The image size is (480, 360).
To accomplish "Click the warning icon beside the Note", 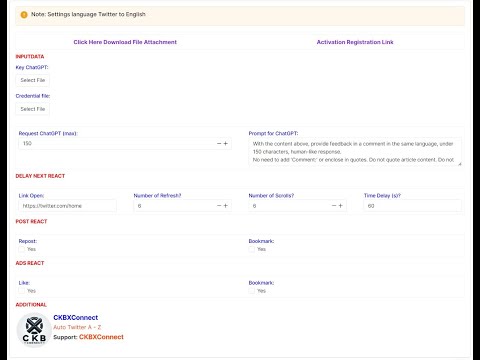I will click(x=24, y=15).
